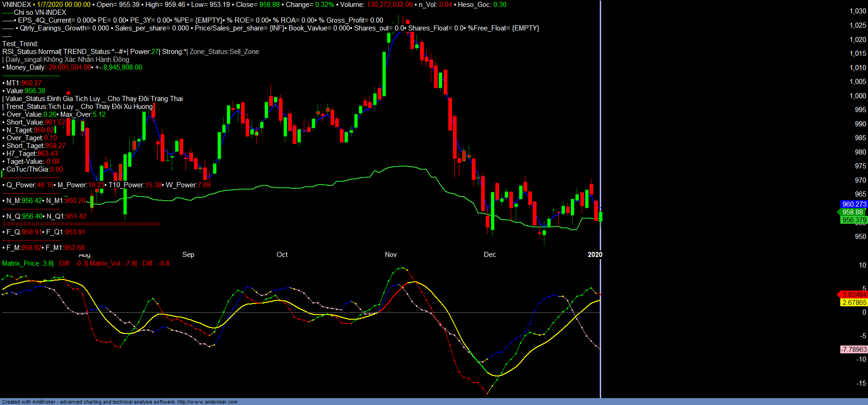Click the Volume value in the title bar

390,5
